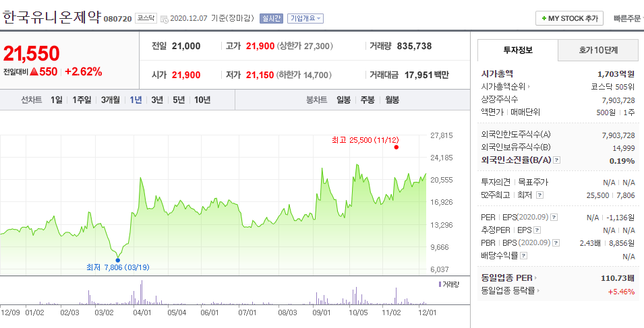Click the 04/01 date on chart axis
The image size is (644, 328).
142,313
